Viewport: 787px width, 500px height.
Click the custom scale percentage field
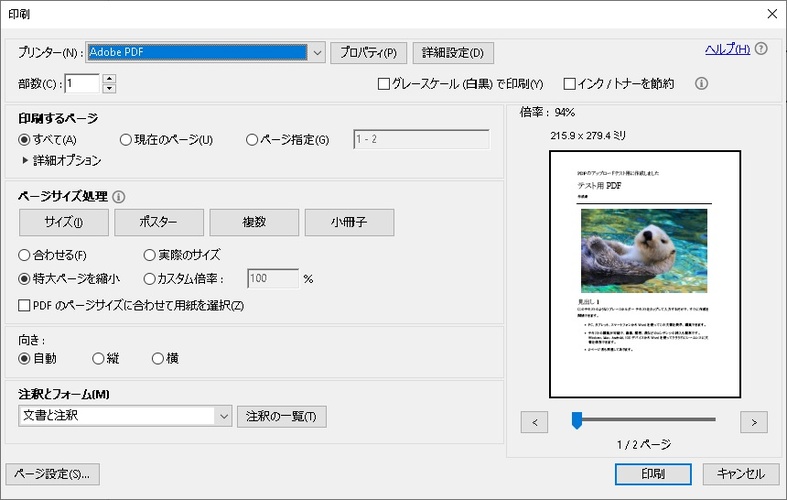pos(273,279)
